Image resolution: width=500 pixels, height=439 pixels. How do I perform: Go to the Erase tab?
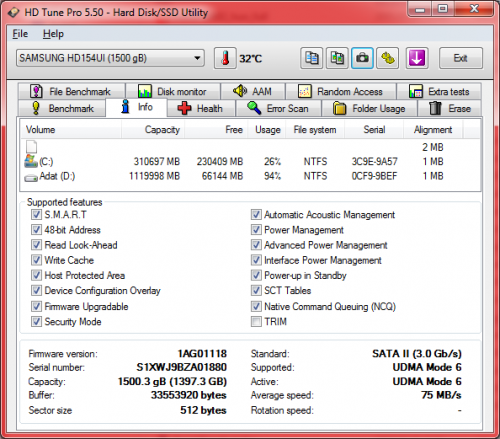coord(450,108)
